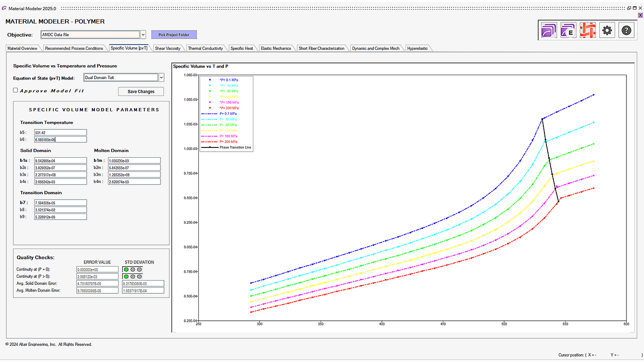Click the Material Modeler app icon in title bar
This screenshot has width=644, height=362.
[4, 8]
